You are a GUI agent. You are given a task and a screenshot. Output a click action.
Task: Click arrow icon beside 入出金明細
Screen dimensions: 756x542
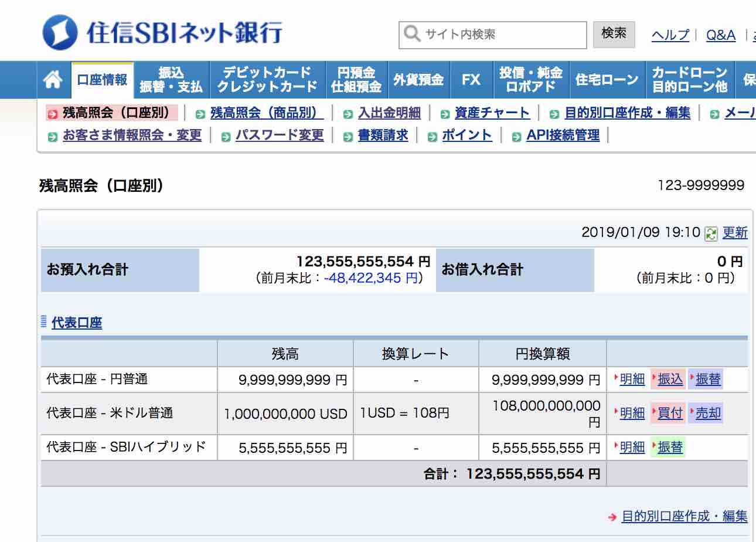[348, 114]
